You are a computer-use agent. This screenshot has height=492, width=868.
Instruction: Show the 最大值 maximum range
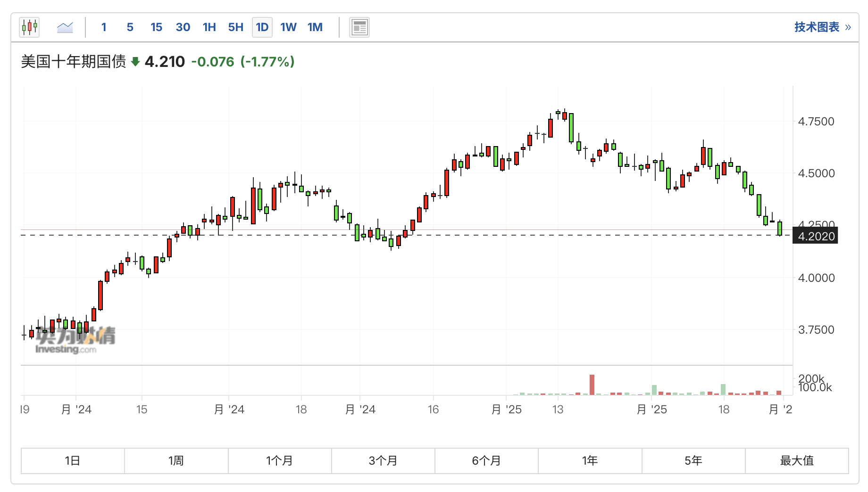(797, 460)
